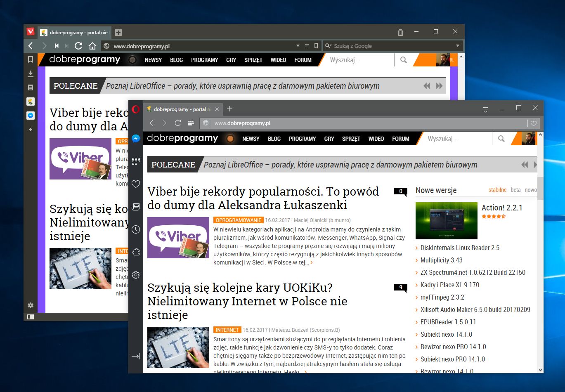Image resolution: width=565 pixels, height=392 pixels.
Task: Open Speed Dial grid in Opera toolbar
Action: click(x=191, y=123)
